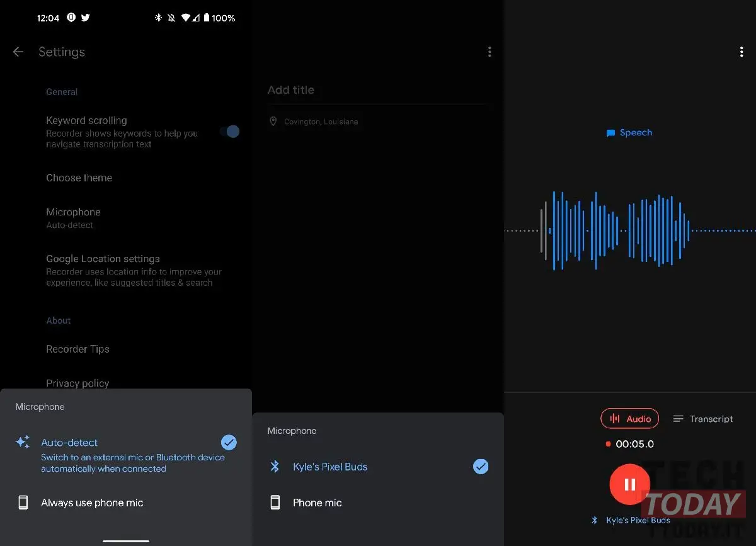Tap the phone icon beside Phone mic
756x546 pixels.
(x=275, y=503)
